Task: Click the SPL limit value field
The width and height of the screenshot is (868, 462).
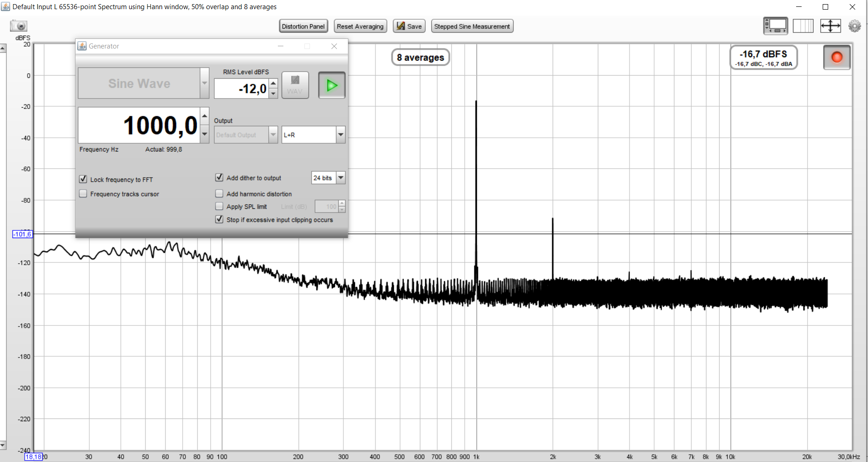Action: tap(327, 207)
